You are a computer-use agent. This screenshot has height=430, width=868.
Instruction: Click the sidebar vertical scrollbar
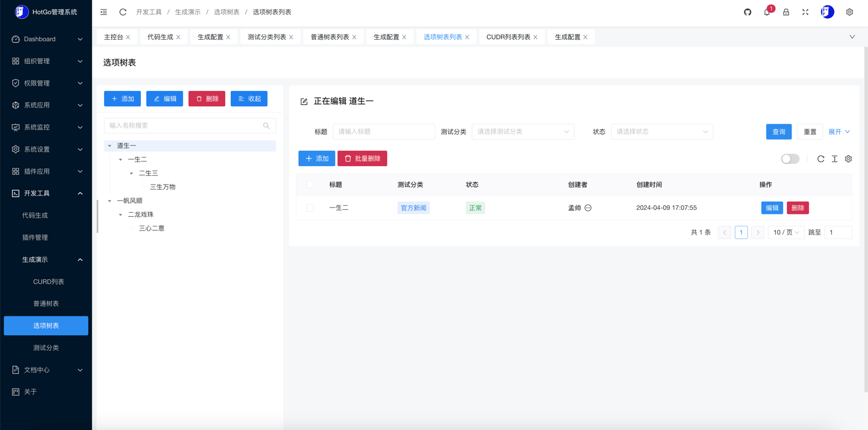[97, 216]
